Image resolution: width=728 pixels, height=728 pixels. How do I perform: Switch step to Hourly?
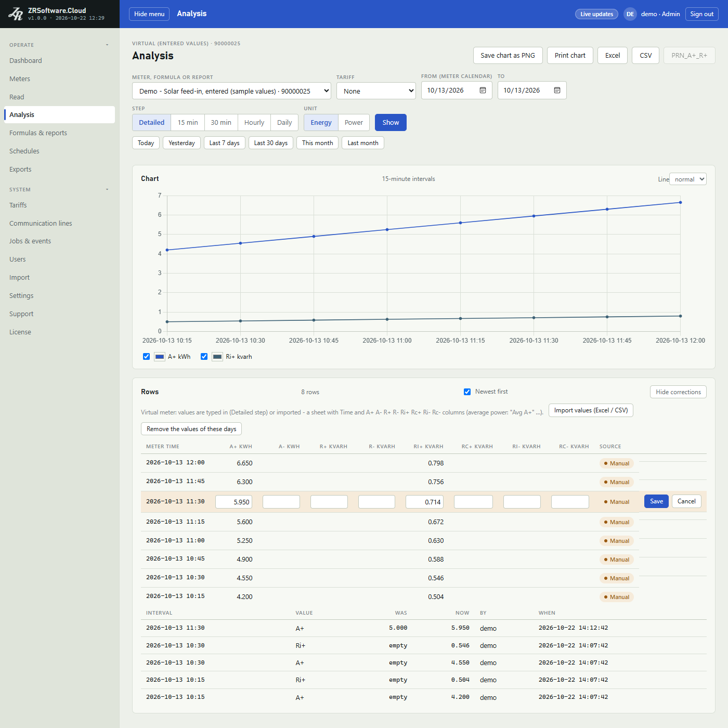[254, 123]
